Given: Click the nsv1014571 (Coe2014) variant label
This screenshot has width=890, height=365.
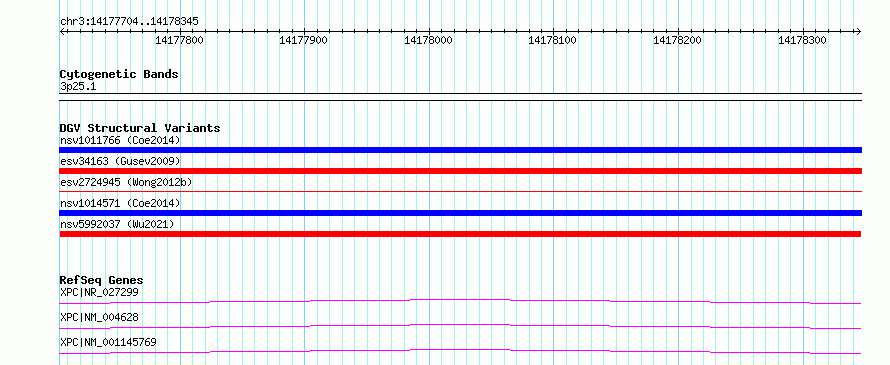Looking at the screenshot, I should coord(120,203).
